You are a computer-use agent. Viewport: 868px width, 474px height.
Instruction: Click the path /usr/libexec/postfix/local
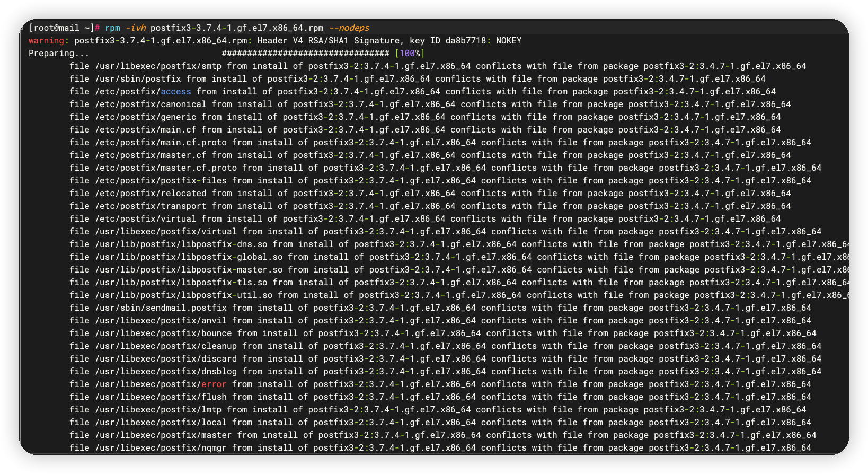[x=161, y=422]
